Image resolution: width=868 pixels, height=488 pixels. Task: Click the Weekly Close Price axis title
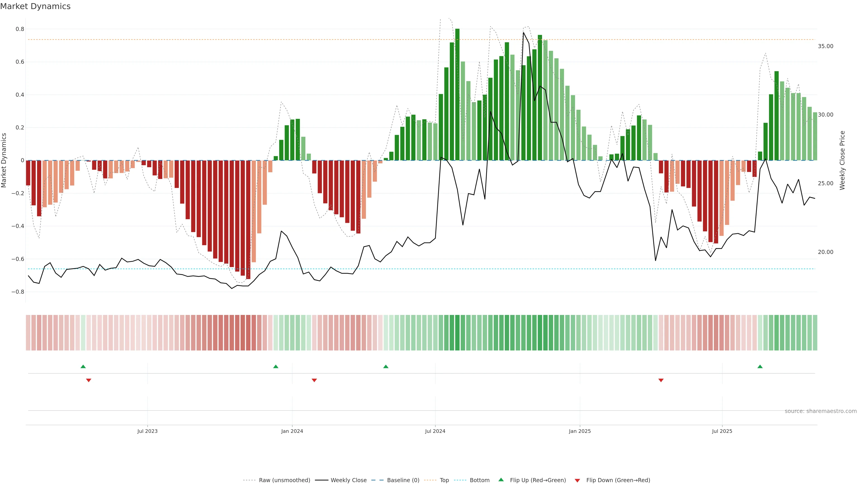[x=842, y=160]
